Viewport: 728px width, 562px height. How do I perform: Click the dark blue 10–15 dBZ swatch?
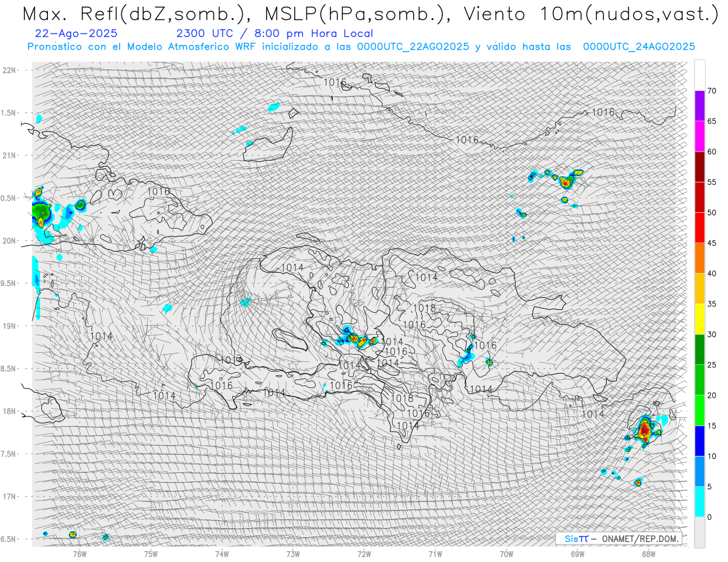coord(699,441)
